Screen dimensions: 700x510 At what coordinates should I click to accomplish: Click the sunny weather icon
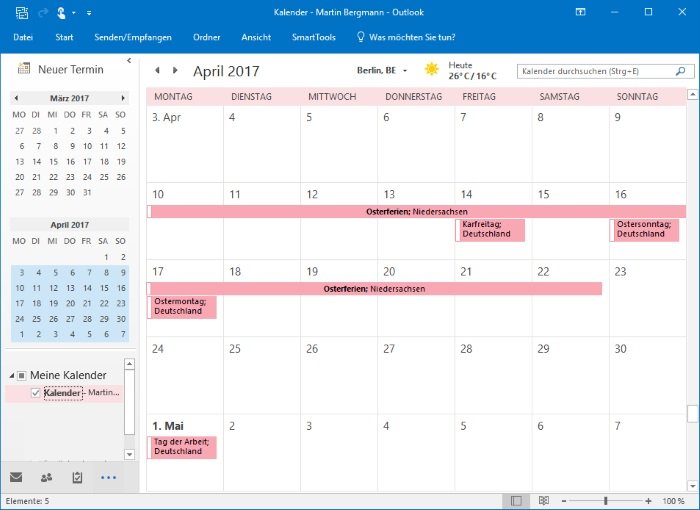[432, 69]
